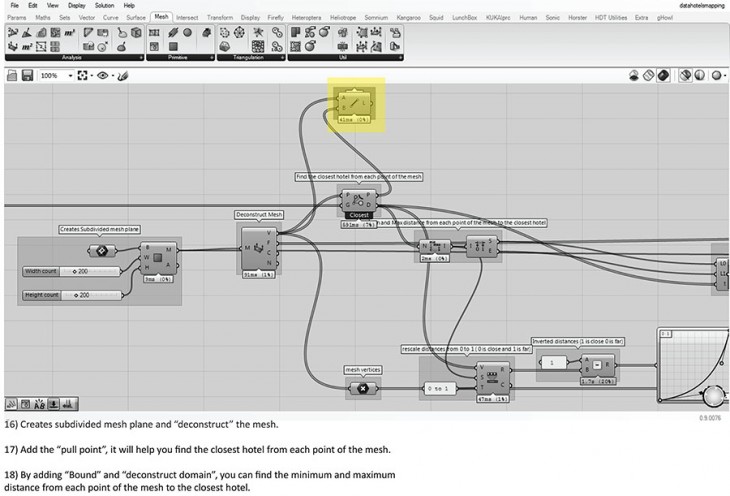This screenshot has height=496, width=730.
Task: Select the mesh vertices point parameter
Action: coord(362,388)
